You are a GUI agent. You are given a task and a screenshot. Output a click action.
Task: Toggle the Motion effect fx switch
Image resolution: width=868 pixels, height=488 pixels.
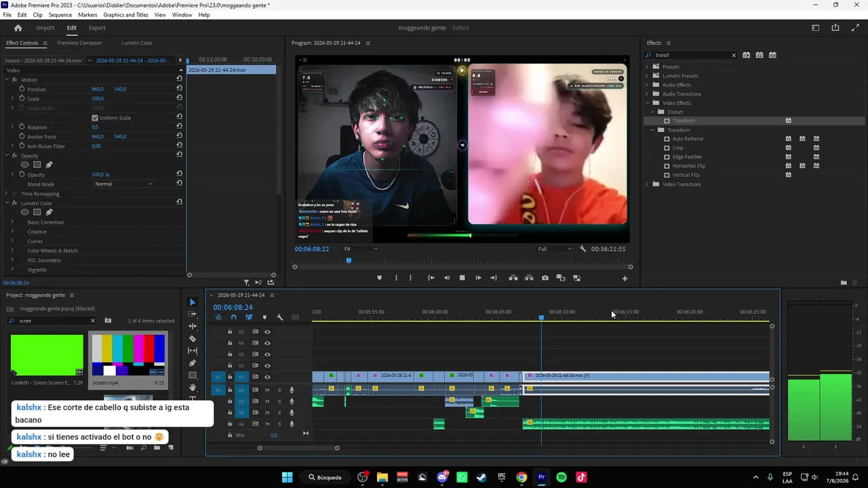14,80
